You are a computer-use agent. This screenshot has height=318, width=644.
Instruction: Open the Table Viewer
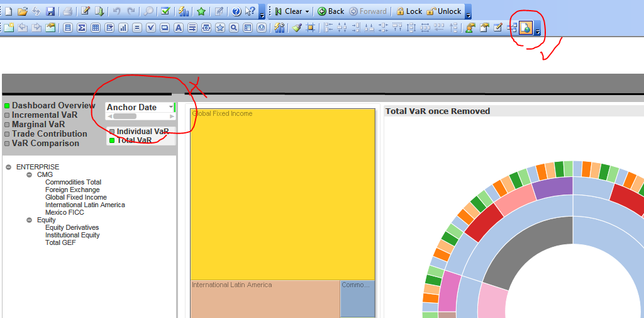[512, 28]
